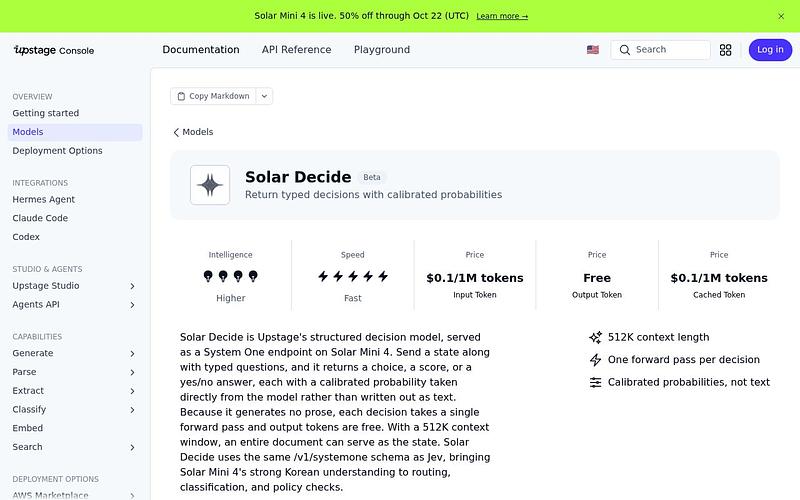Click the Cached Token price value

719,278
